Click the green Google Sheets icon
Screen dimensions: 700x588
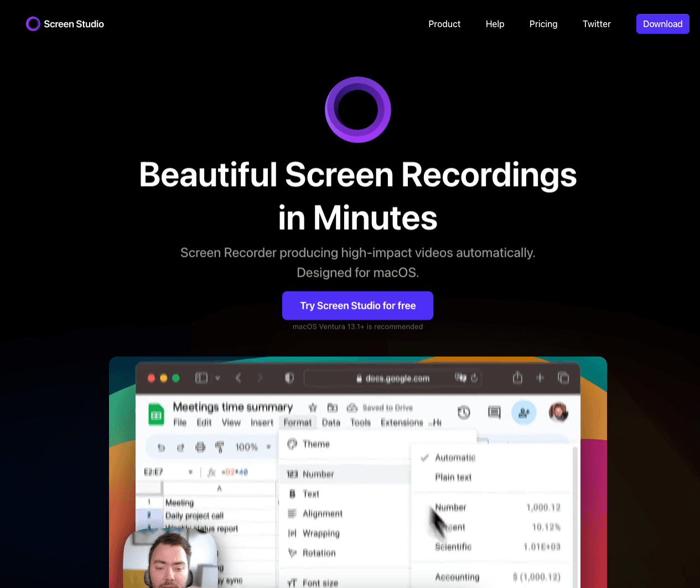coord(156,415)
